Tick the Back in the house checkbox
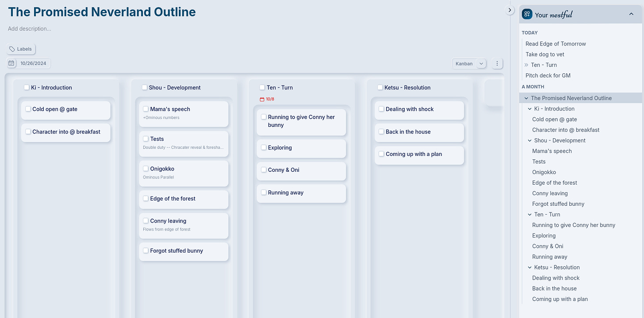 pos(381,132)
